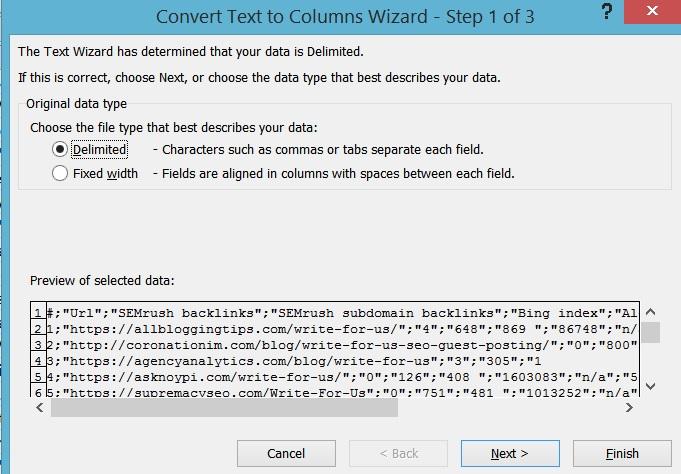Click the Fixed width label text

click(x=105, y=174)
